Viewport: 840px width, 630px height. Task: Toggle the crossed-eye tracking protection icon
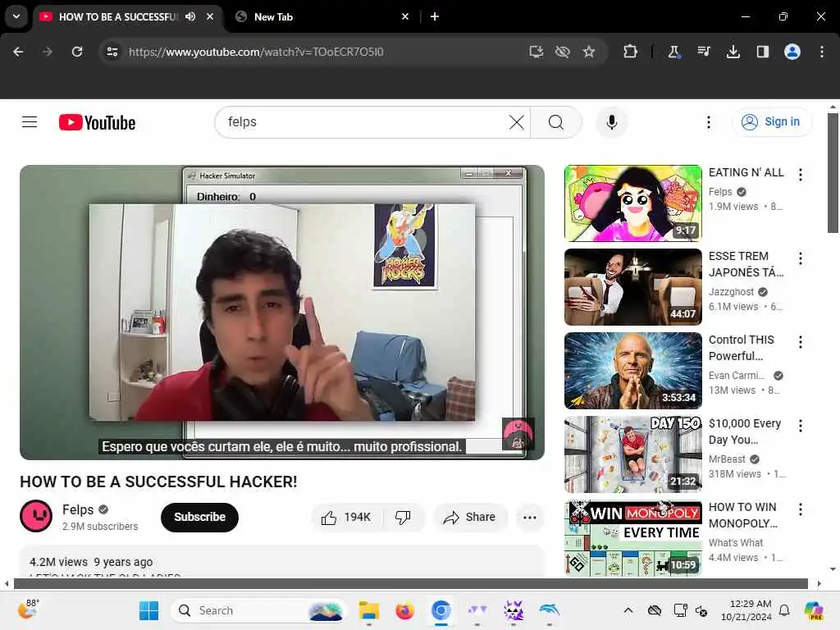tap(562, 52)
